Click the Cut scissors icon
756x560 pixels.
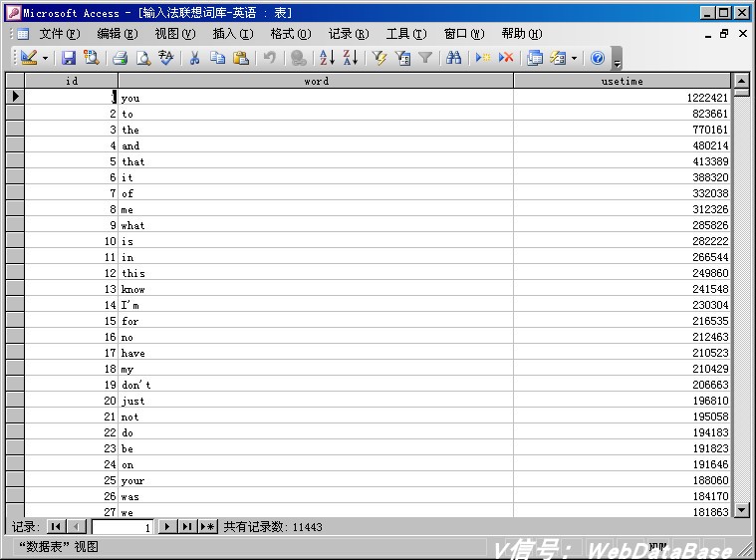[195, 58]
